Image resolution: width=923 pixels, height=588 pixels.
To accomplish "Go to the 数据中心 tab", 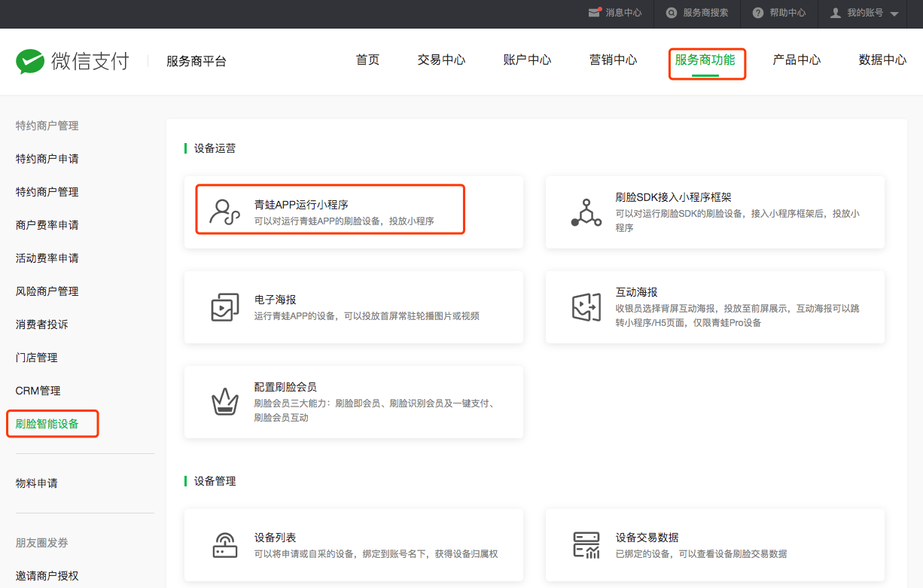I will point(882,60).
